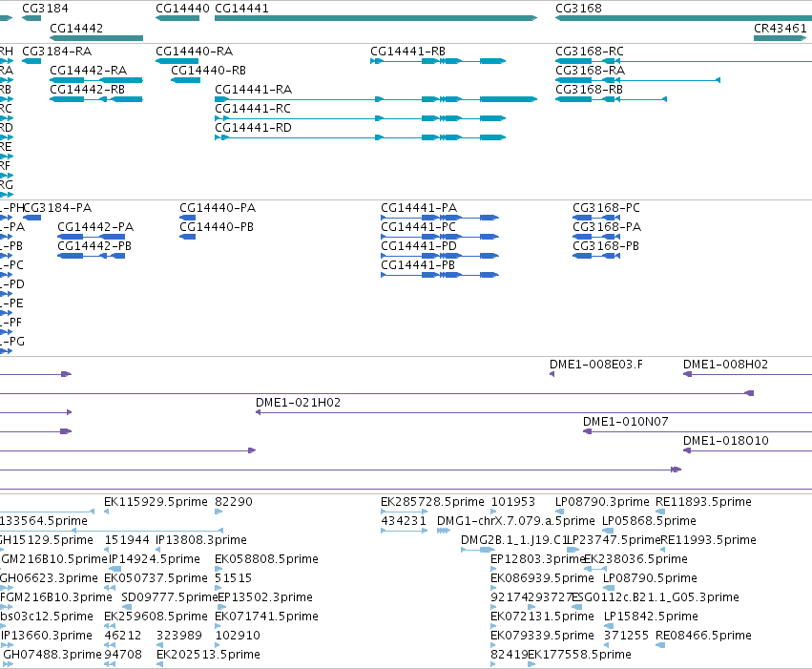Click the CG3168-RA transcript label
Viewport: 812px width, 669px height.
pos(590,71)
